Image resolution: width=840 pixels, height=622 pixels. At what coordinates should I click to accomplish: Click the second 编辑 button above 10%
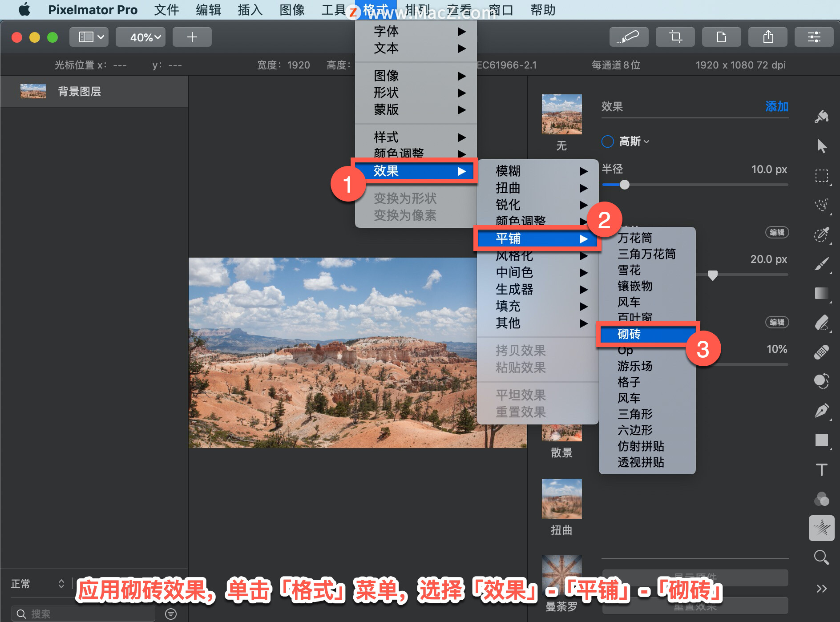click(x=777, y=322)
